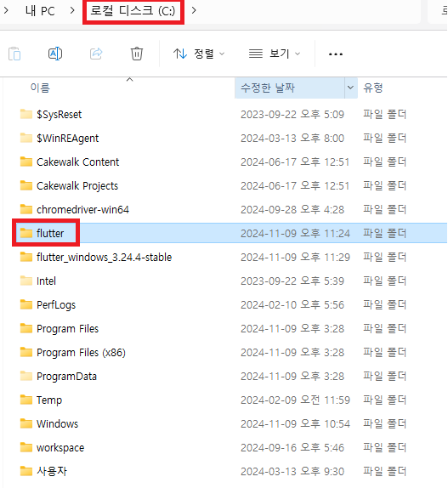This screenshot has height=488, width=448.
Task: Select the Cakewalk Projects folder icon
Action: pos(26,185)
